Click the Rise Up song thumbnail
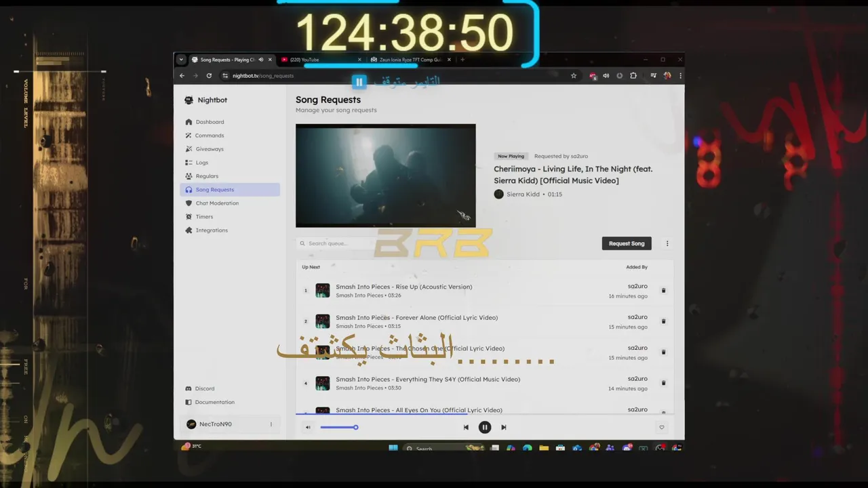 click(x=323, y=291)
